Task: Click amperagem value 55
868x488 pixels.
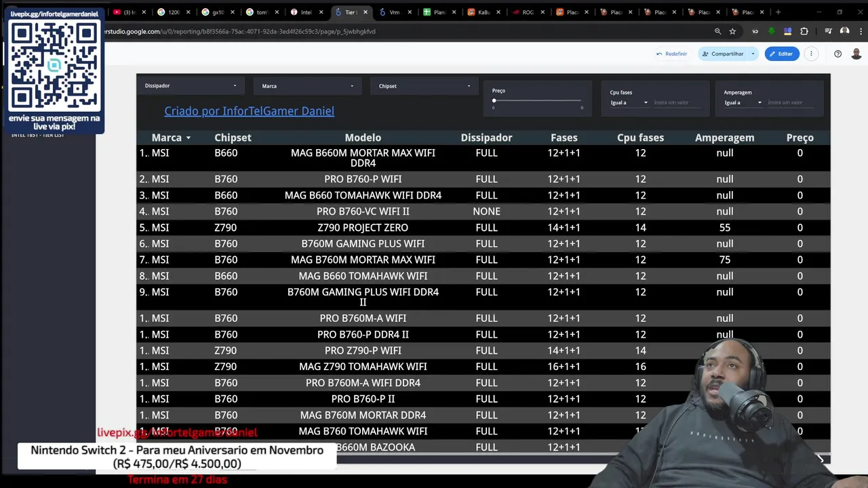Action: click(724, 228)
